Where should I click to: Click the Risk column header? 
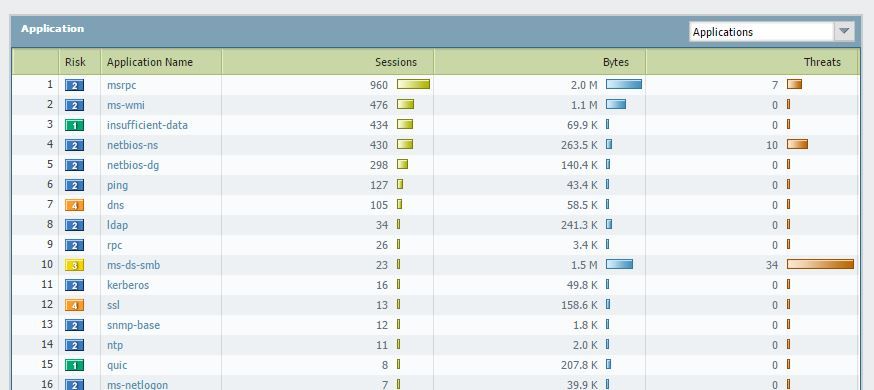75,62
